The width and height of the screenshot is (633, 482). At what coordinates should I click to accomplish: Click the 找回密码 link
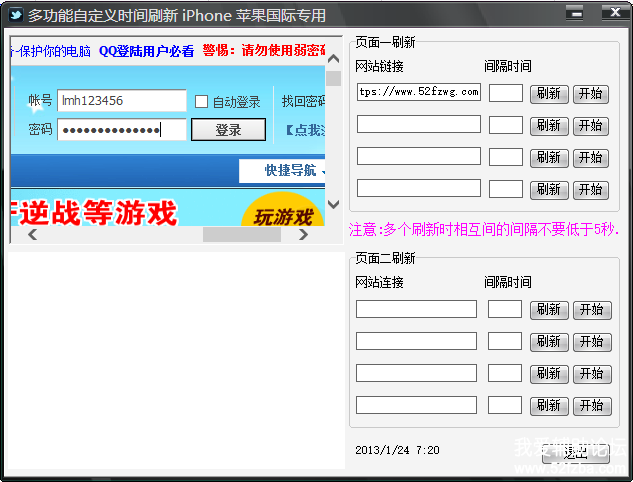(x=303, y=102)
